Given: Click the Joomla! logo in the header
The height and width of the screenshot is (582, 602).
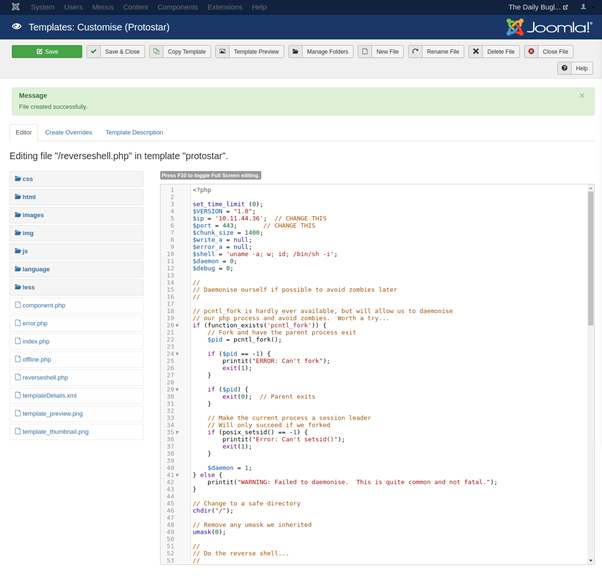Looking at the screenshot, I should click(x=549, y=27).
